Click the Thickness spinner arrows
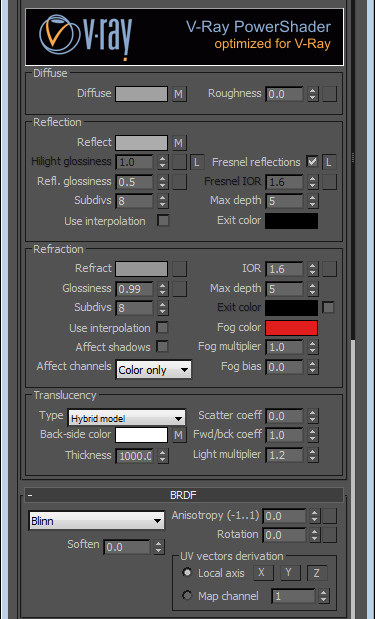Viewport: 375px width, 619px height. point(163,456)
